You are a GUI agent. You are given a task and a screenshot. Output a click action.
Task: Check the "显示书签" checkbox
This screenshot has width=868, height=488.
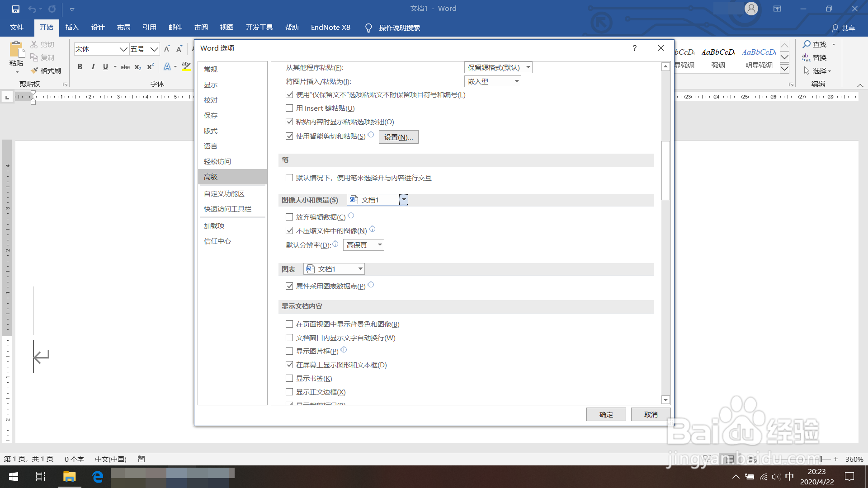tap(289, 379)
